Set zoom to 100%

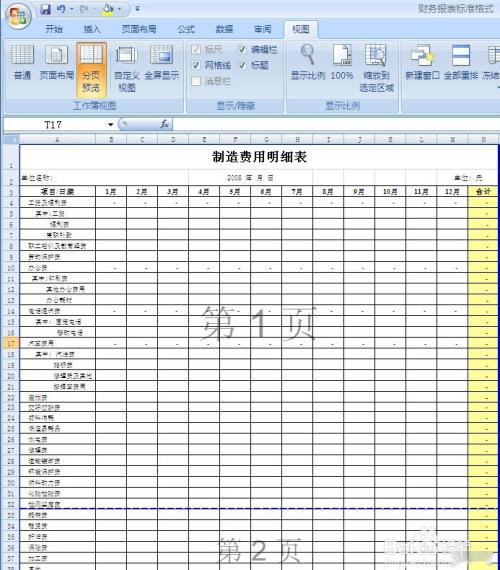pos(342,63)
